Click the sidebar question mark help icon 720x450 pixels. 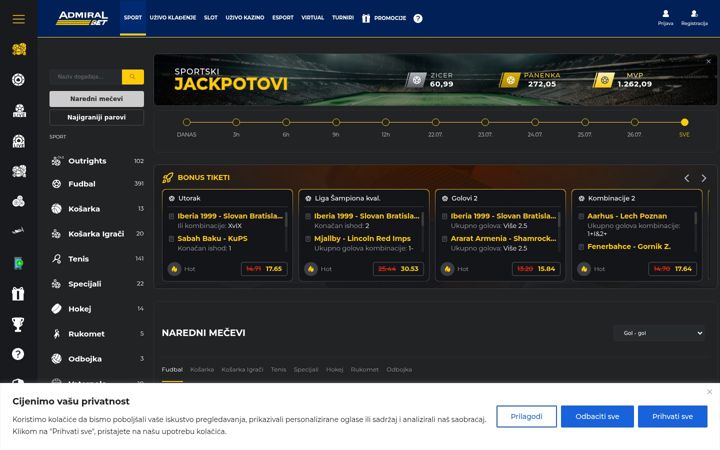pos(18,354)
